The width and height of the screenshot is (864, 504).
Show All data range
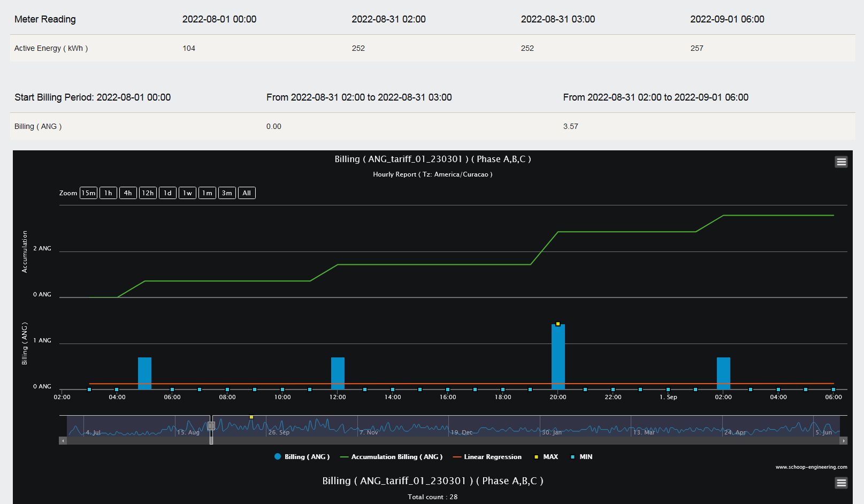pyautogui.click(x=247, y=193)
